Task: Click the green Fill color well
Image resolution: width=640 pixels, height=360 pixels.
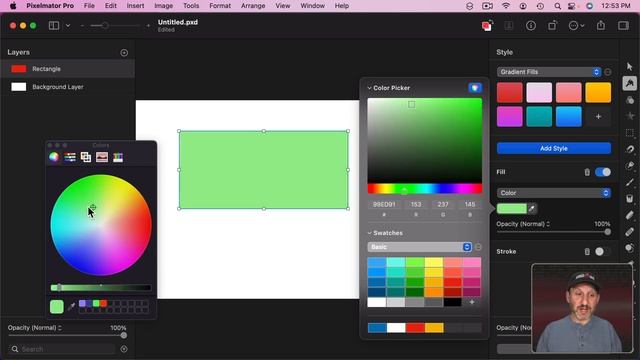Action: point(512,209)
